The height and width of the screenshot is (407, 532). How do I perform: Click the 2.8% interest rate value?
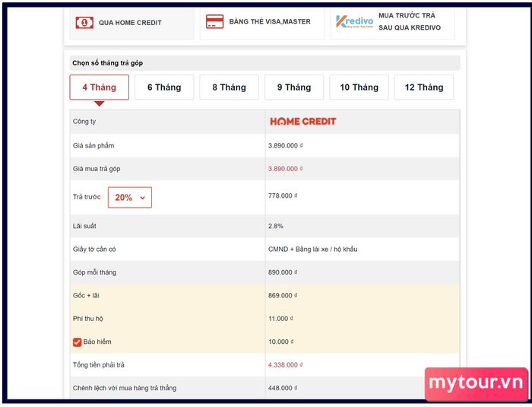click(275, 226)
